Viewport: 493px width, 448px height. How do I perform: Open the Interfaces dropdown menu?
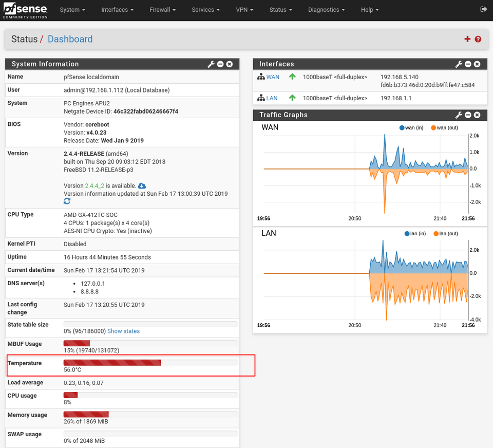pos(117,10)
